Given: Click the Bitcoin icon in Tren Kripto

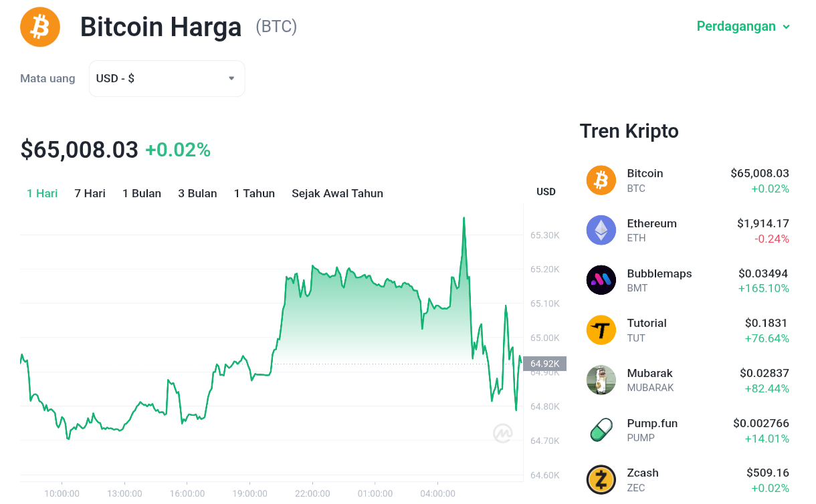Looking at the screenshot, I should pos(601,180).
